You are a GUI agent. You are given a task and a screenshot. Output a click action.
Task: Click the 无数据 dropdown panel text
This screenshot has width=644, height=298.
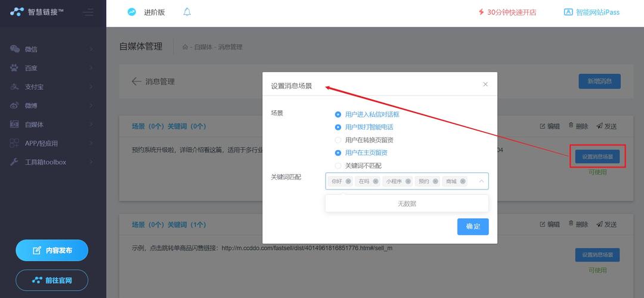[x=407, y=204]
